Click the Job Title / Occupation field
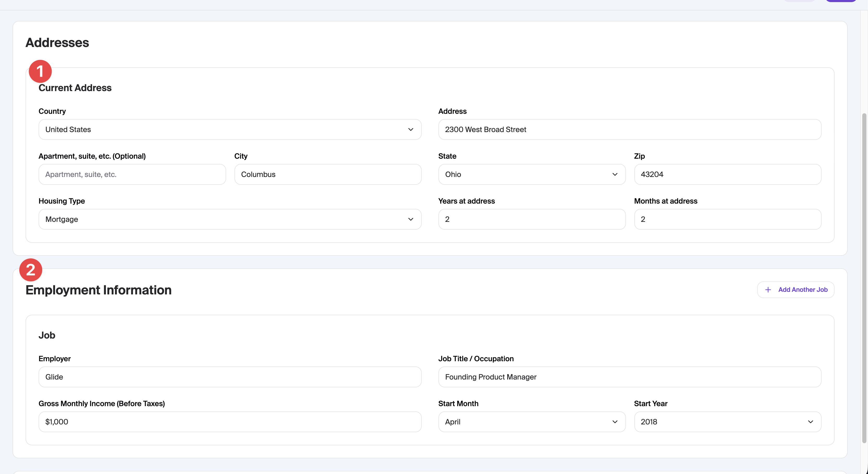868x474 pixels. [x=629, y=377]
